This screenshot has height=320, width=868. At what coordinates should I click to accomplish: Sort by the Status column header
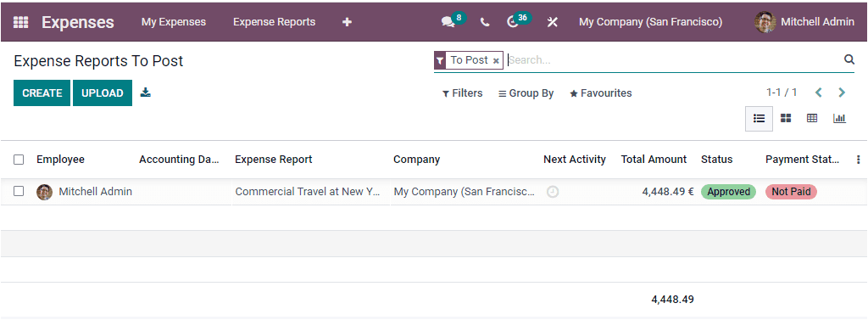tap(717, 160)
